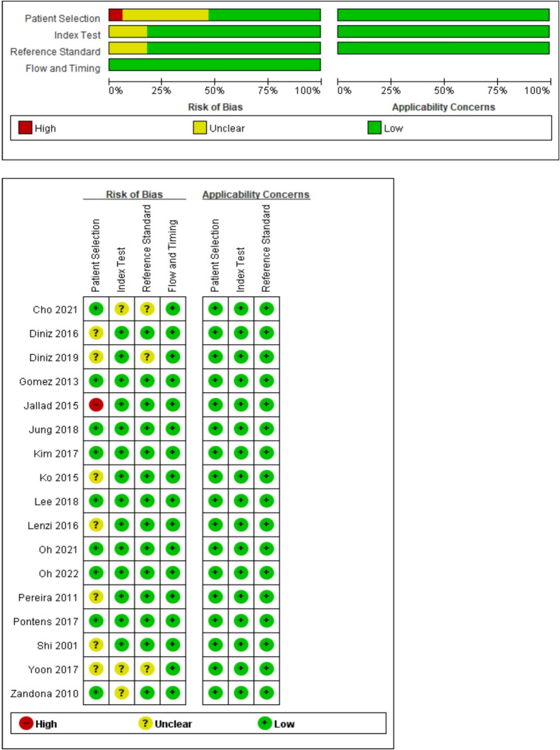Click the 'Cho 2021' study label

(55, 310)
